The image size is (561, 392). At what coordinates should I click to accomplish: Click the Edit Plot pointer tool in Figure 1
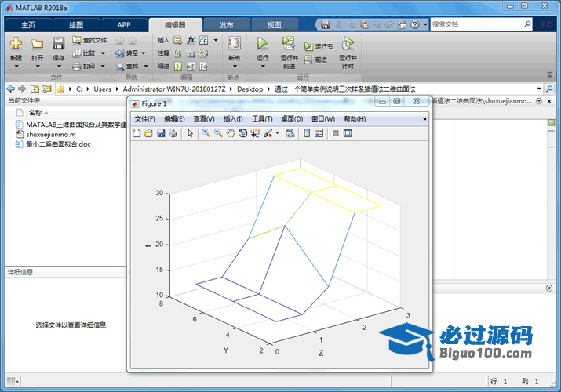point(190,133)
